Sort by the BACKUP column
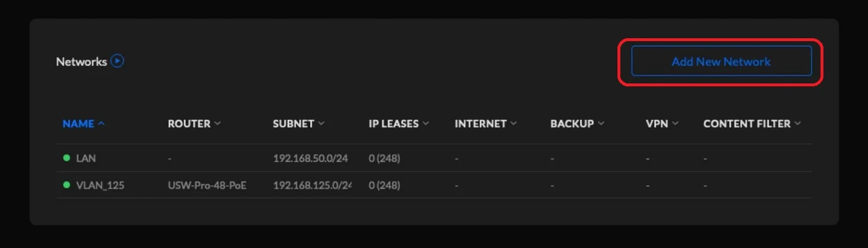 coord(572,123)
